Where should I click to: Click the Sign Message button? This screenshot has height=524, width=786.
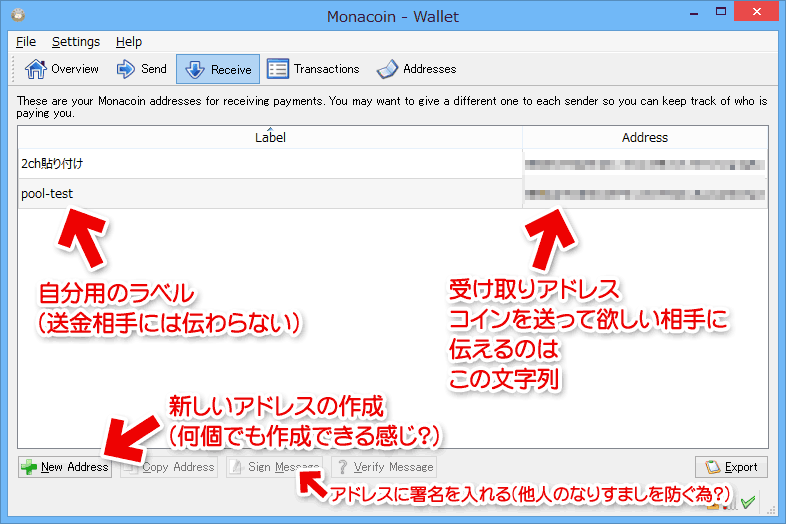[274, 467]
